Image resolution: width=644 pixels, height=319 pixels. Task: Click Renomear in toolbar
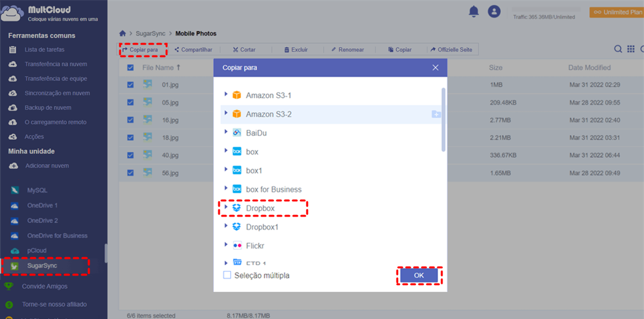[347, 49]
